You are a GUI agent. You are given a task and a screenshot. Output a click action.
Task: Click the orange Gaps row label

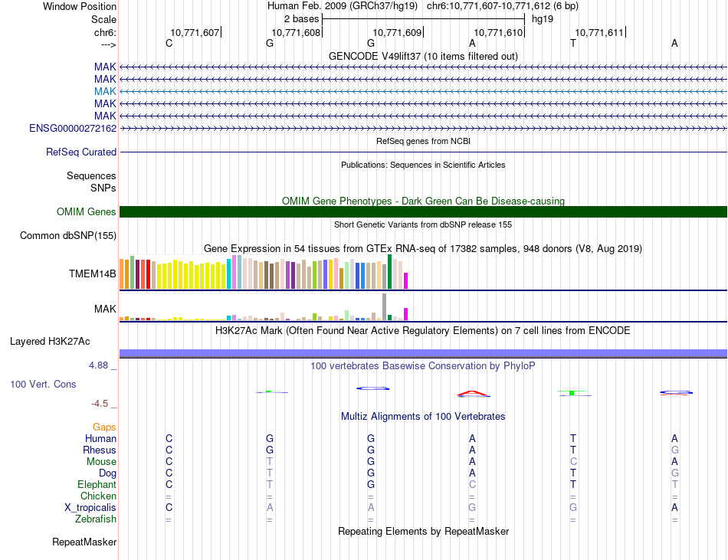[104, 427]
